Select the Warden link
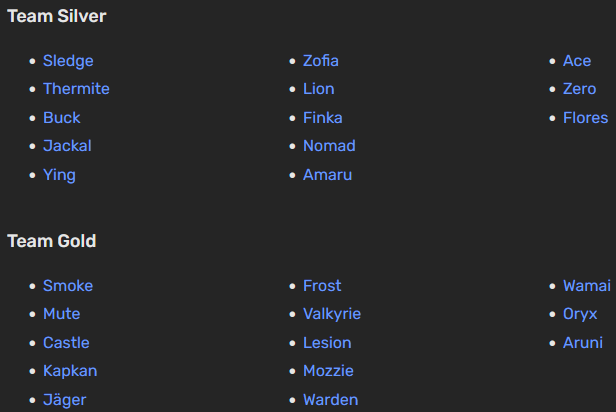This screenshot has height=412, width=616. [330, 400]
